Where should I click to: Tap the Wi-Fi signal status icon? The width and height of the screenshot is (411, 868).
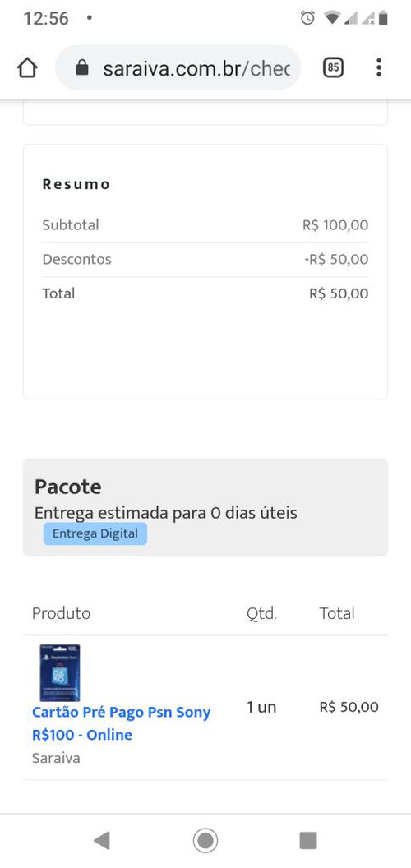coord(332,18)
